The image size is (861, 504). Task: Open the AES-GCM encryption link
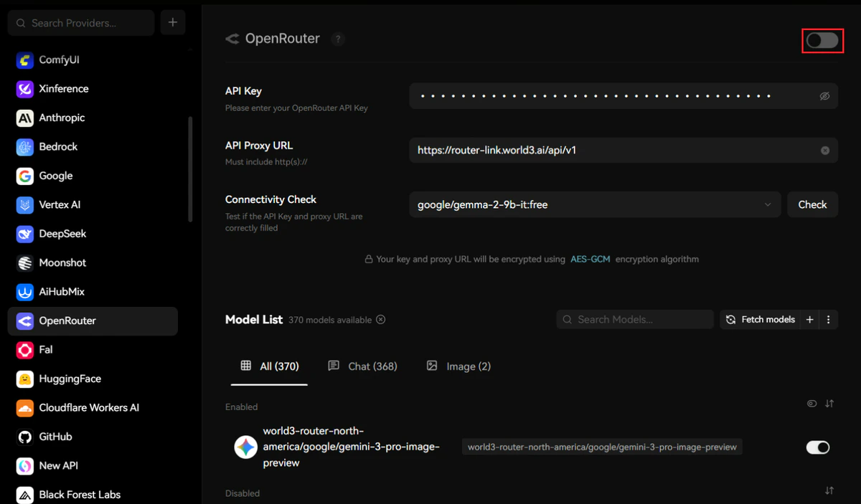[x=590, y=259]
